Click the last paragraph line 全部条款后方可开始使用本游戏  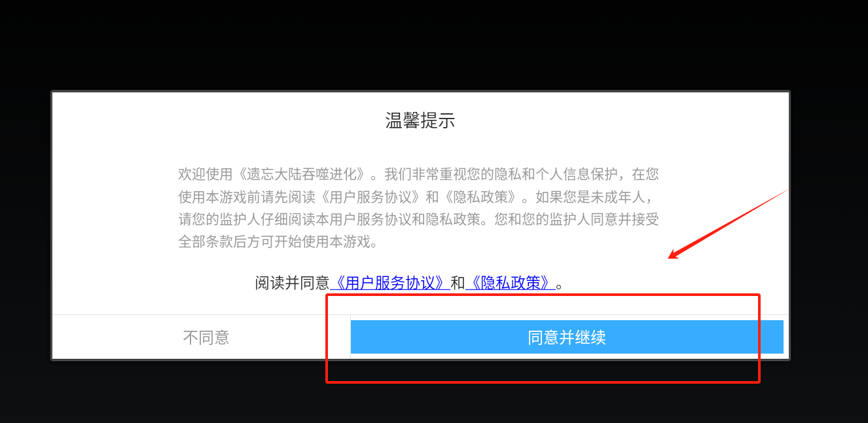(278, 242)
